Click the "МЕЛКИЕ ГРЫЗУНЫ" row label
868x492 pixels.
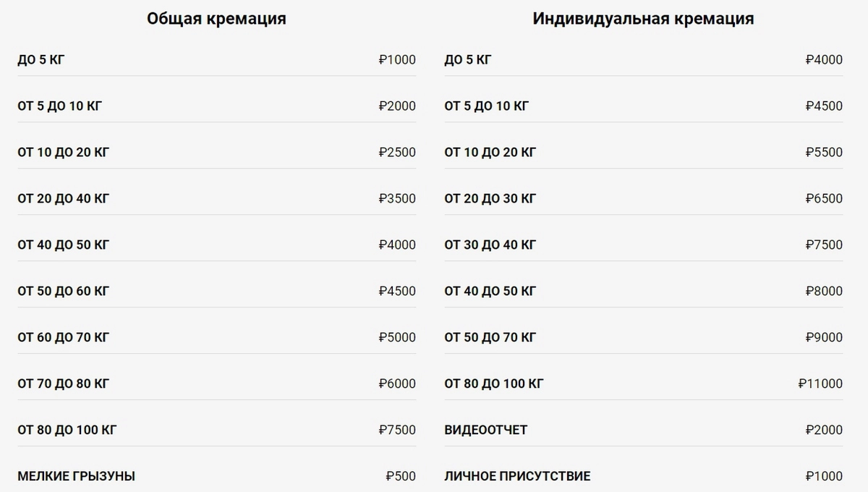76,476
